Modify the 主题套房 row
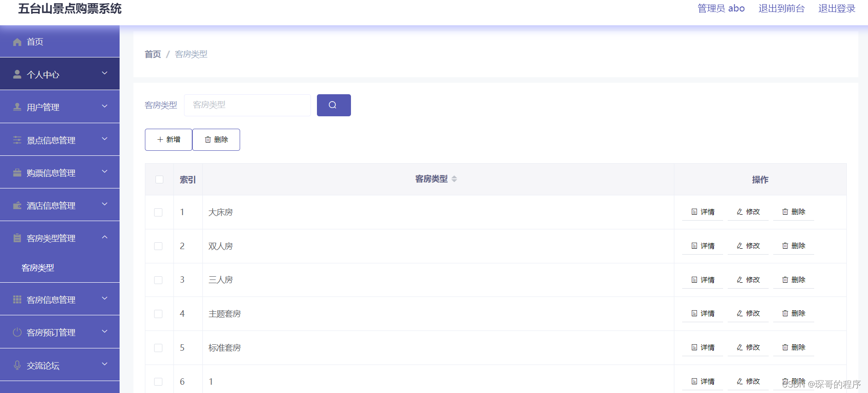The width and height of the screenshot is (868, 393). click(x=748, y=313)
